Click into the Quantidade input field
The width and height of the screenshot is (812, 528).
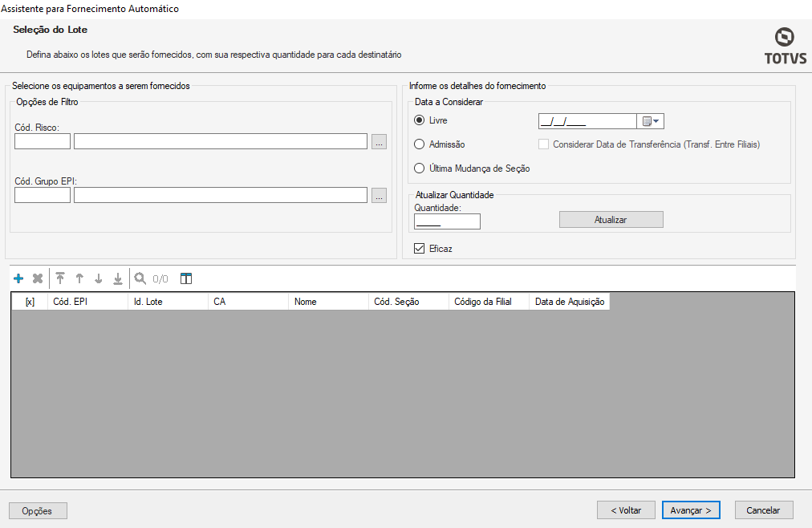coord(447,221)
